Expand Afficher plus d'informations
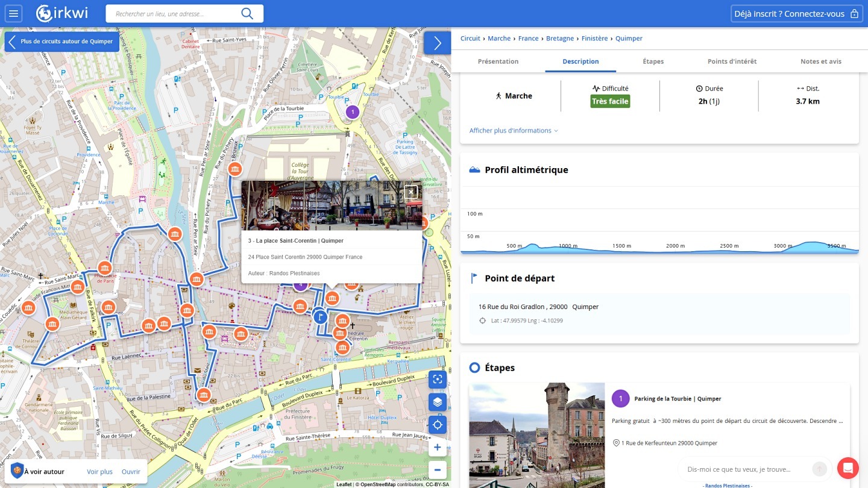This screenshot has width=868, height=488. coord(514,130)
